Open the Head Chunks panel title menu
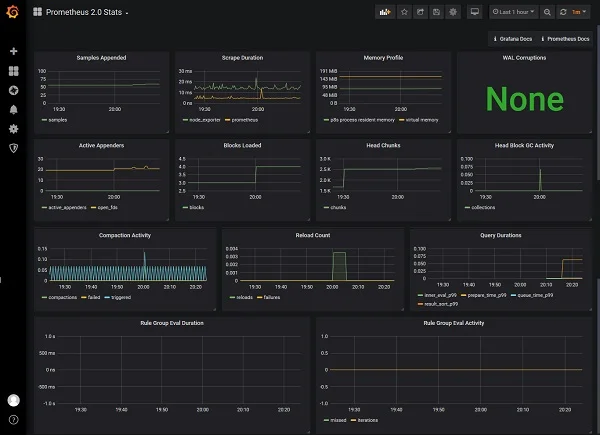The height and width of the screenshot is (435, 600). click(x=383, y=145)
